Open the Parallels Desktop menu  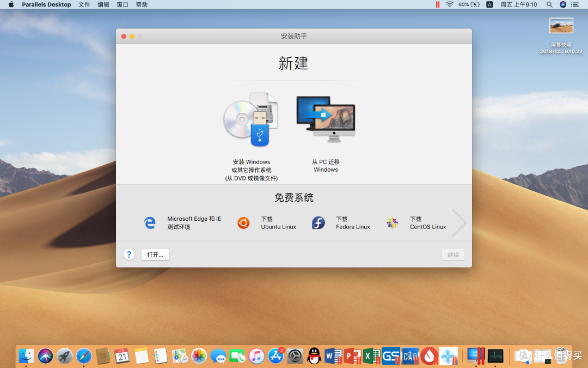(x=46, y=4)
